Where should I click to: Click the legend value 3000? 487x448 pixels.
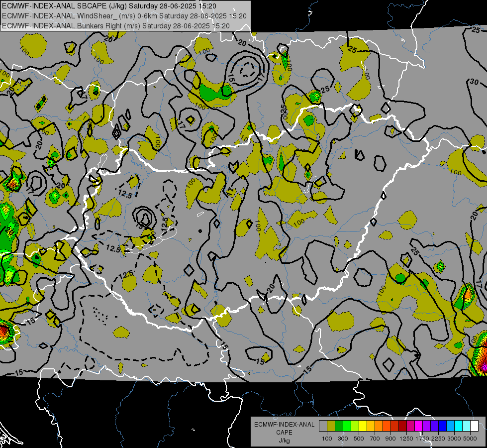pyautogui.click(x=454, y=439)
